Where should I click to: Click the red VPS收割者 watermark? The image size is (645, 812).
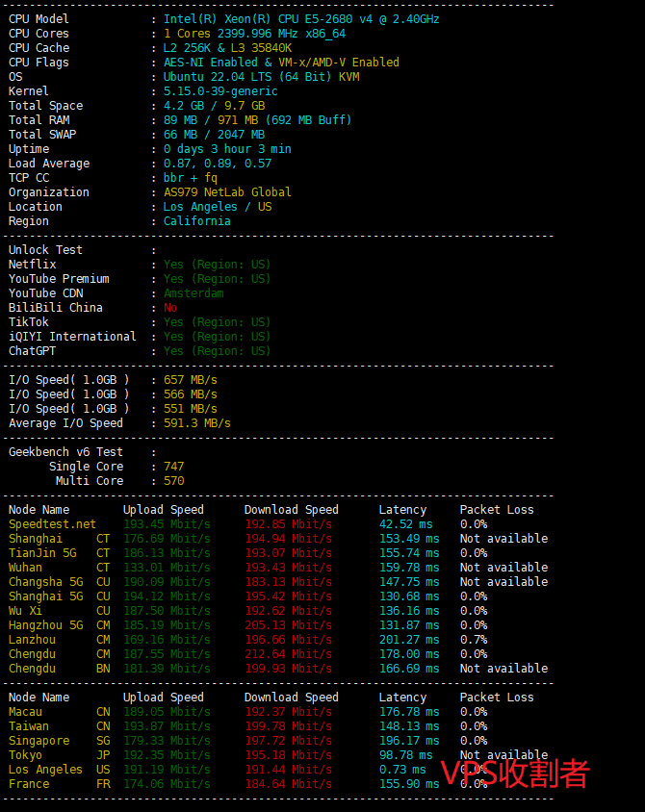pos(514,773)
